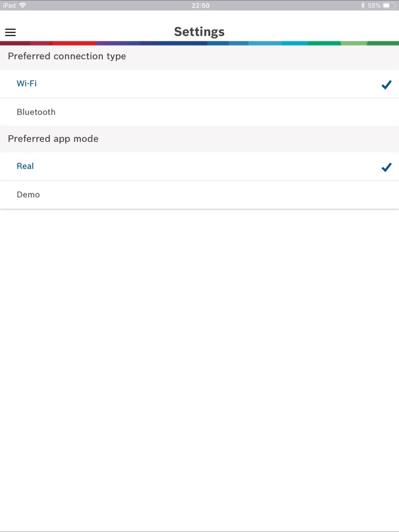Tap the red segment of color stripe
Image resolution: width=399 pixels, height=532 pixels.
coord(74,43)
